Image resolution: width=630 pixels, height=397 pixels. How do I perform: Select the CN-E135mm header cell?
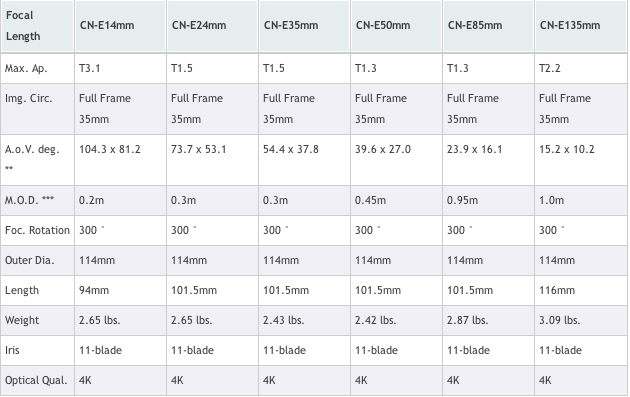coord(581,26)
